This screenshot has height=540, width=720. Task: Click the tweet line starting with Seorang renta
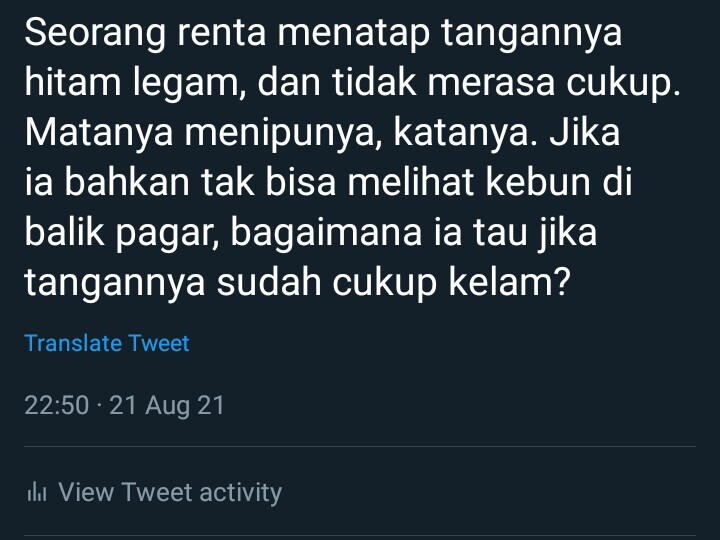click(323, 34)
